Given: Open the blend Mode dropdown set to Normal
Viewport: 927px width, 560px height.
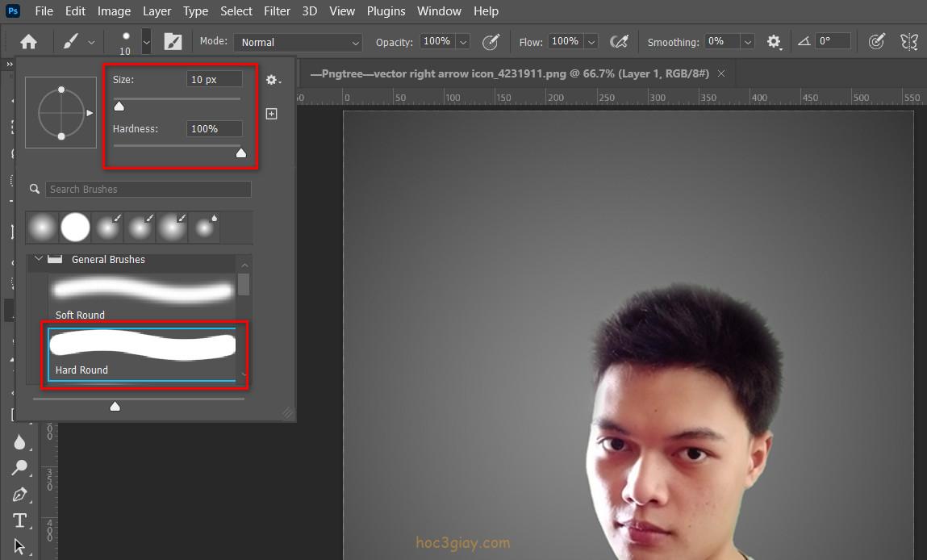Looking at the screenshot, I should 298,42.
